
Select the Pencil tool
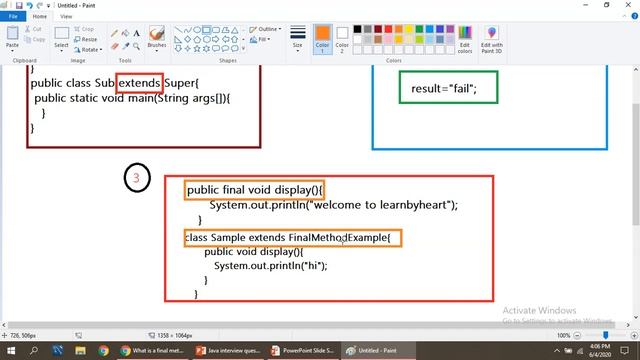pyautogui.click(x=115, y=33)
